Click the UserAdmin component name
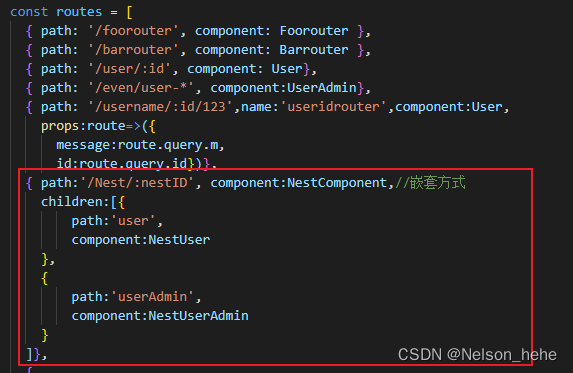Image resolution: width=573 pixels, height=373 pixels. pos(322,88)
